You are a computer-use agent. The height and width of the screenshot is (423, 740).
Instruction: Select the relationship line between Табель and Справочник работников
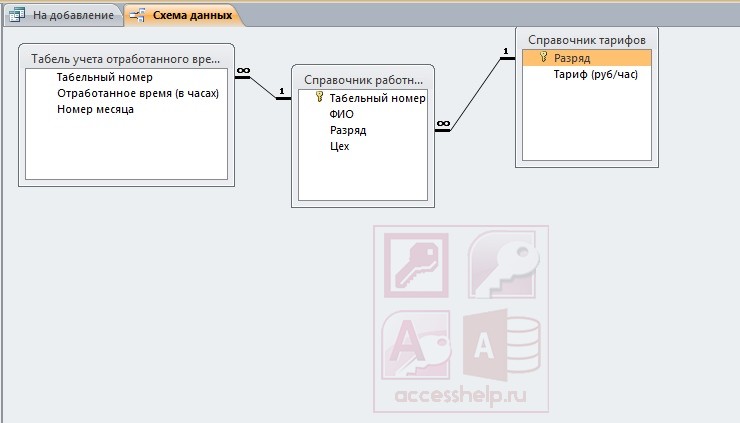coord(263,87)
